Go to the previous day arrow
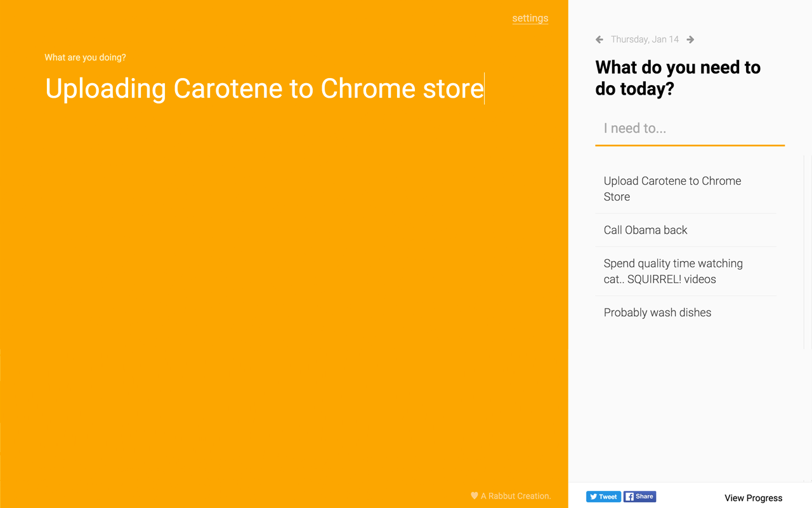 coord(599,39)
